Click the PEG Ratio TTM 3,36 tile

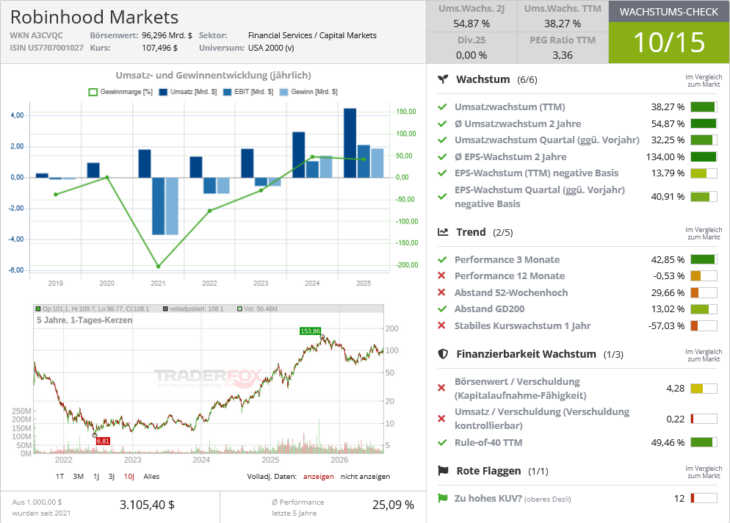point(562,48)
